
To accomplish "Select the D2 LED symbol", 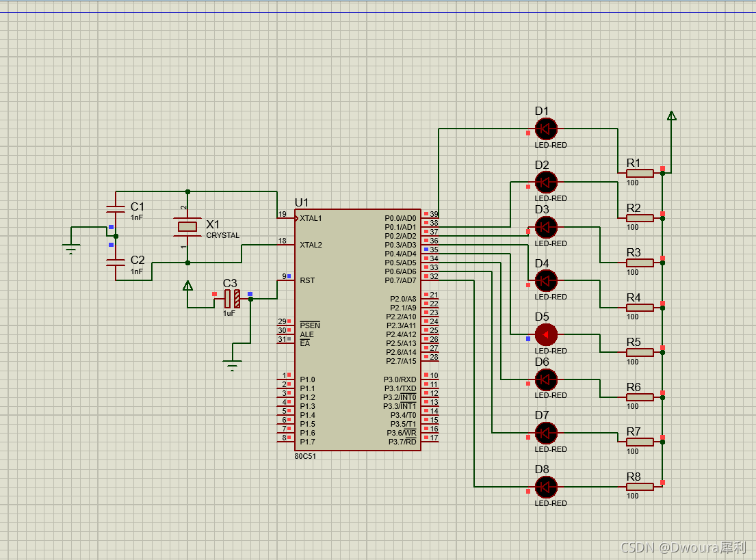I will click(x=546, y=182).
